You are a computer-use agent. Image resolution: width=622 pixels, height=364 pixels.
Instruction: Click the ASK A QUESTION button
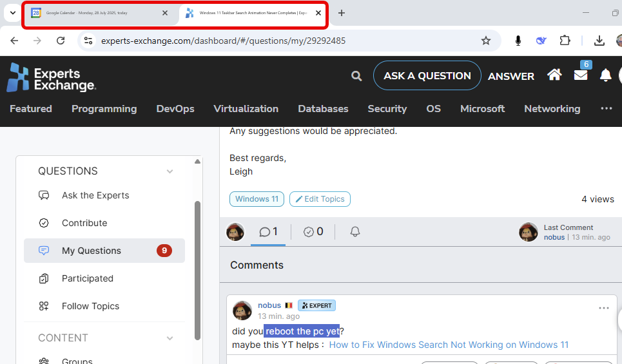427,75
